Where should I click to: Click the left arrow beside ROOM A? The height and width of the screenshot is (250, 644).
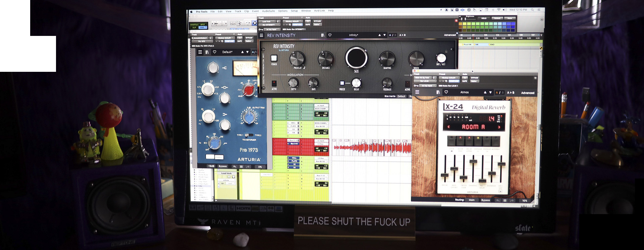coord(448,127)
